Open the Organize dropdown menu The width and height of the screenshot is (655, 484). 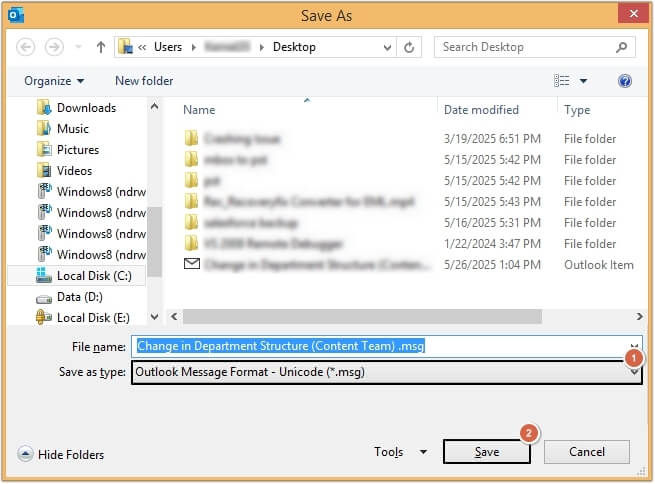[54, 81]
